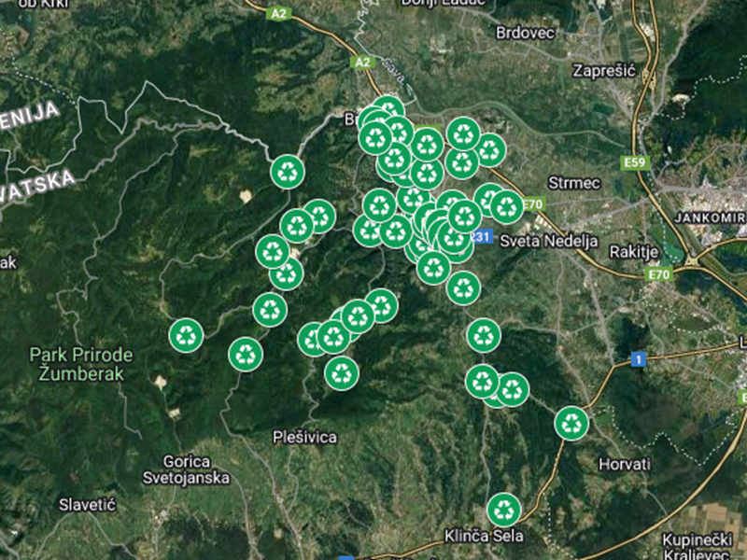Select the isolated recycling marker on the northwest border line

tap(288, 171)
